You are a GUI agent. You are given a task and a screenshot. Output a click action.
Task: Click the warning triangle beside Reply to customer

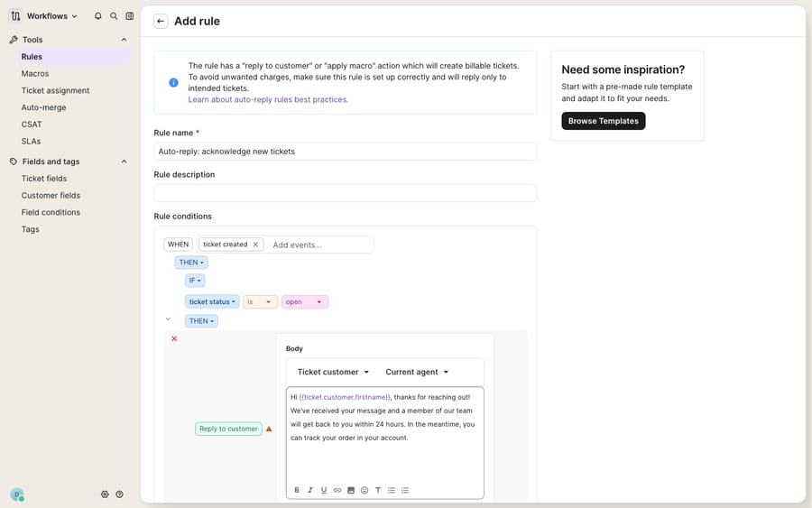point(269,429)
